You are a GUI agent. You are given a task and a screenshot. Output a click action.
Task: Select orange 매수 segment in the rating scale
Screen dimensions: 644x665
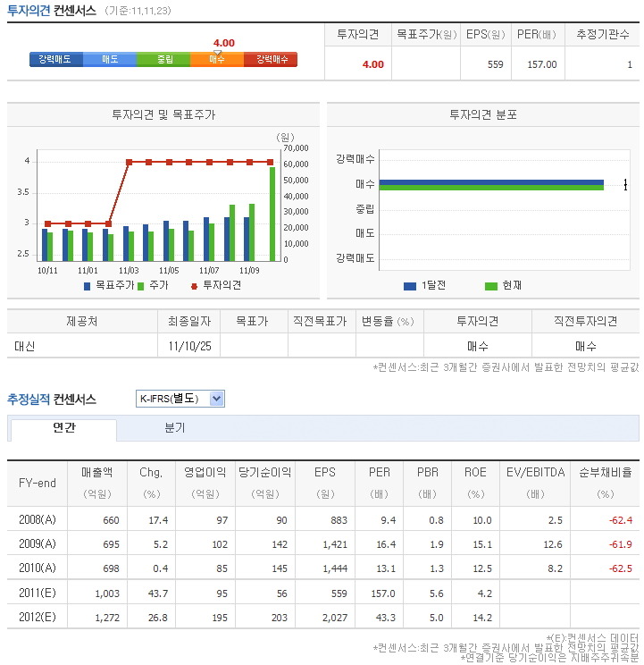click(x=217, y=59)
